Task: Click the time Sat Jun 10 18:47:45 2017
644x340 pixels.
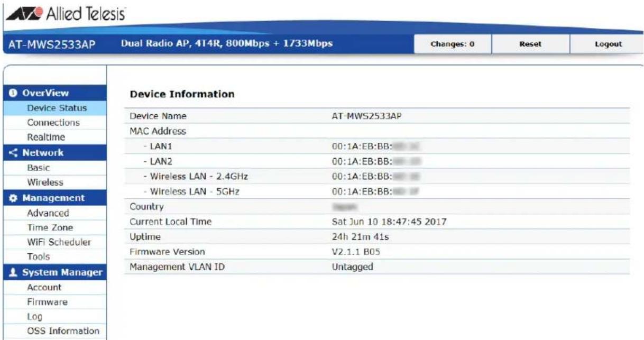Action: pyautogui.click(x=389, y=222)
